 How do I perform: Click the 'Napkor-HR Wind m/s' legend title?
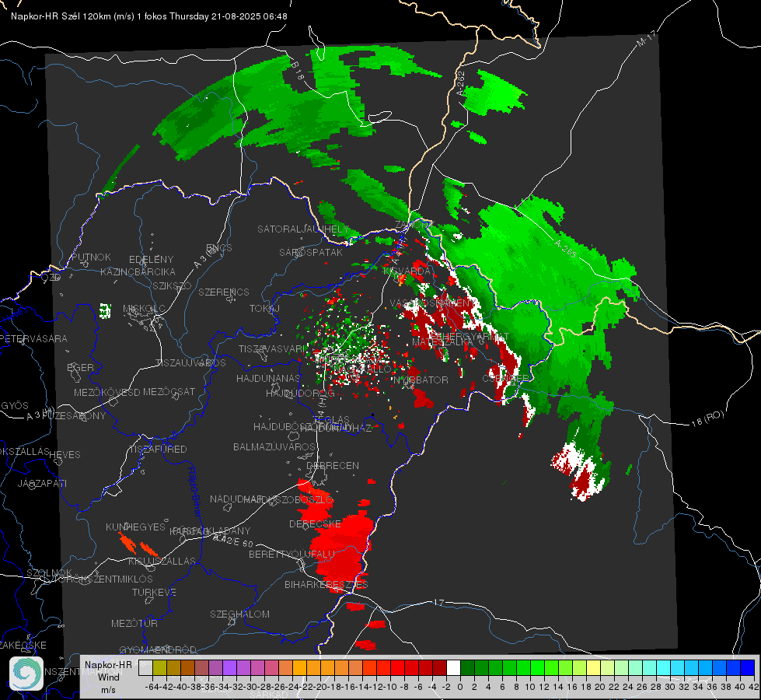click(x=108, y=677)
